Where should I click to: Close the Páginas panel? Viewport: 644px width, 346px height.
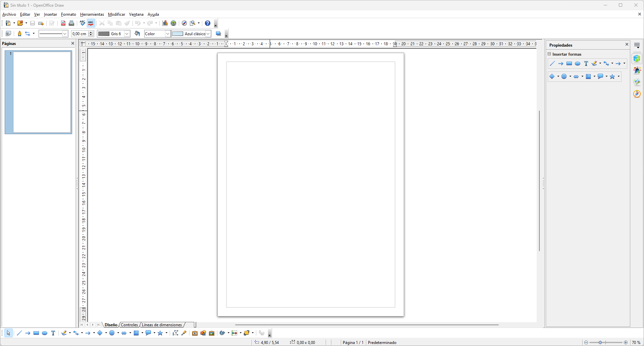click(73, 43)
